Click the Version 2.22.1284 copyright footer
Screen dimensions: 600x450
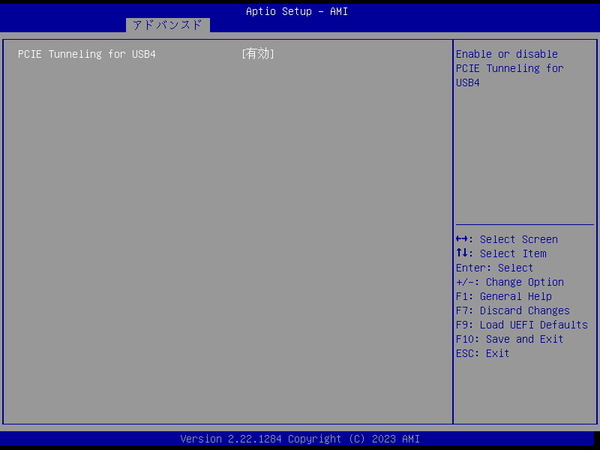pos(300,439)
